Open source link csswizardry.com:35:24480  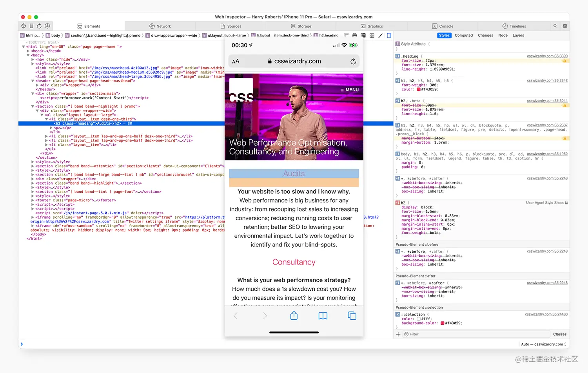coord(546,314)
